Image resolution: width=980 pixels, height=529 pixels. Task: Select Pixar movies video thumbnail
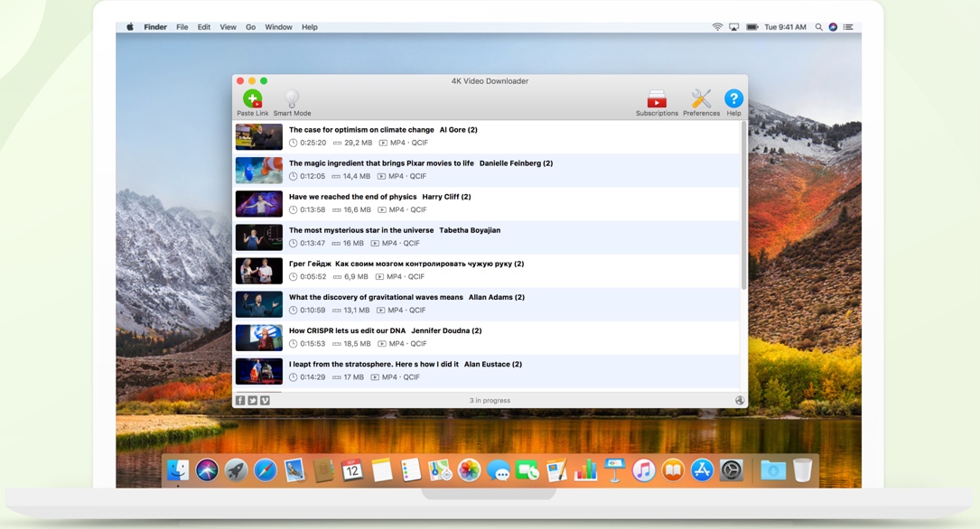(x=258, y=170)
